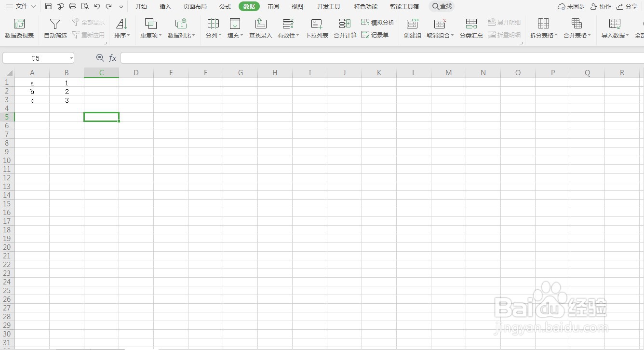Open the Duplicates (重复项) tool
The image size is (644, 350).
tap(151, 29)
